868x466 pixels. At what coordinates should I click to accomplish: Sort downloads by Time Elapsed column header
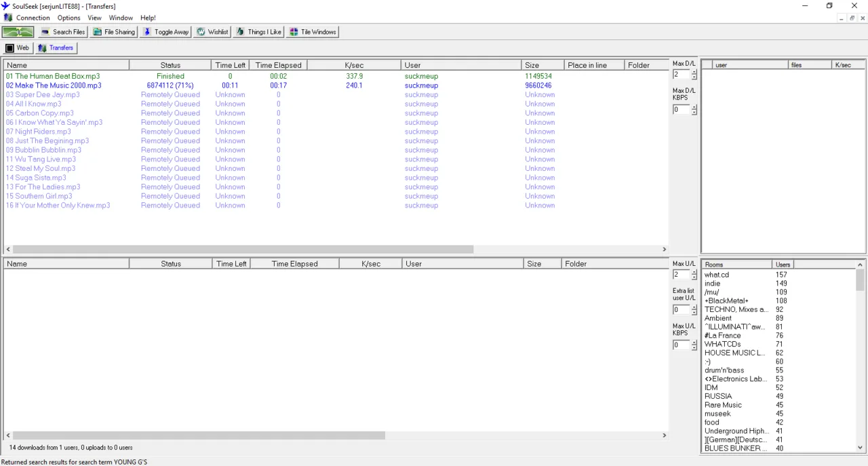tap(278, 65)
